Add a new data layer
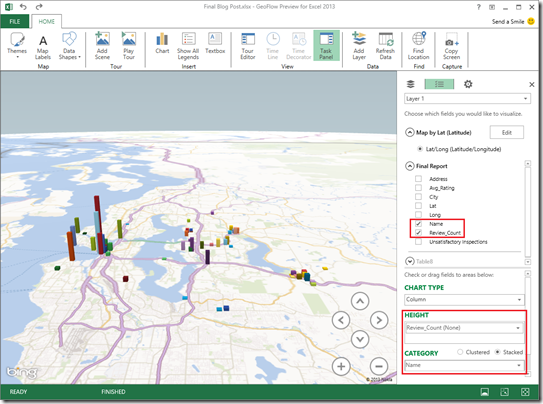This screenshot has height=404, width=543. [359, 46]
